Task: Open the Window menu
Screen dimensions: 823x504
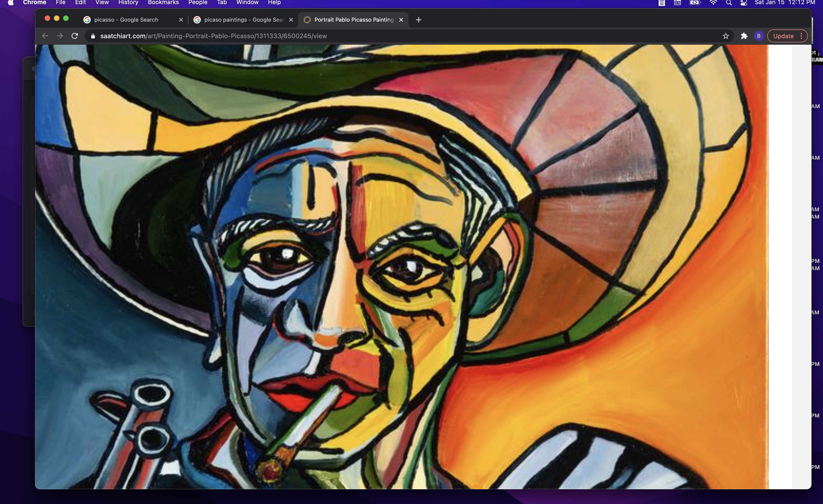Action: click(247, 3)
